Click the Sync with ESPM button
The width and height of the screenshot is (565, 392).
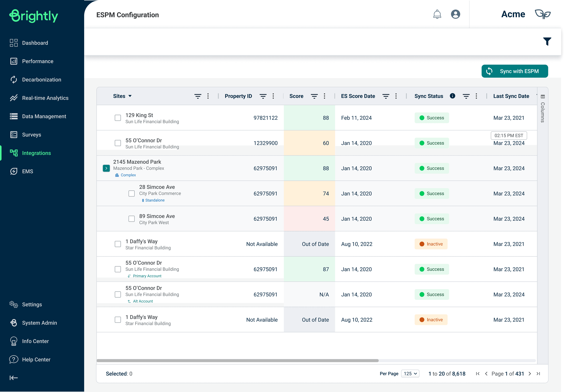pyautogui.click(x=514, y=71)
